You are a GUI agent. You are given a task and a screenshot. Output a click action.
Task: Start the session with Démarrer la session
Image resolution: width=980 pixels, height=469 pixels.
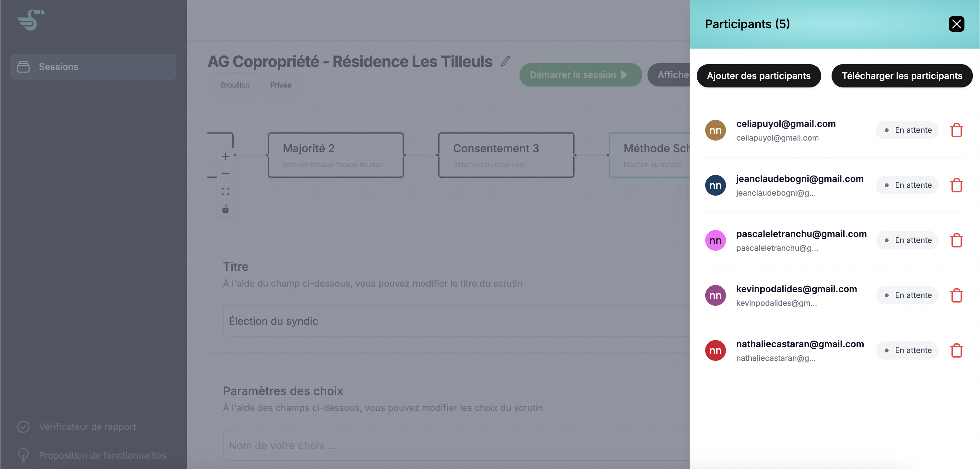click(580, 75)
